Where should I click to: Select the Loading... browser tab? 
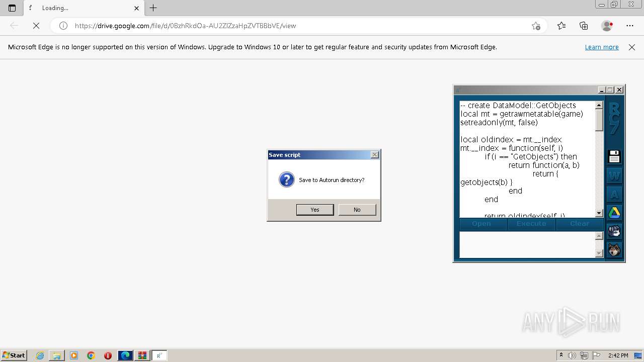[x=84, y=8]
